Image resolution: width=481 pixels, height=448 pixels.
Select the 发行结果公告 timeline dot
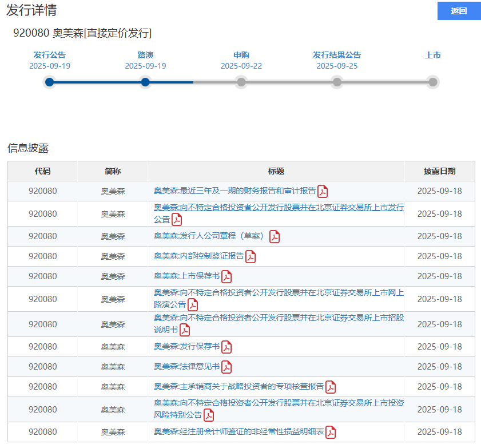pos(337,82)
